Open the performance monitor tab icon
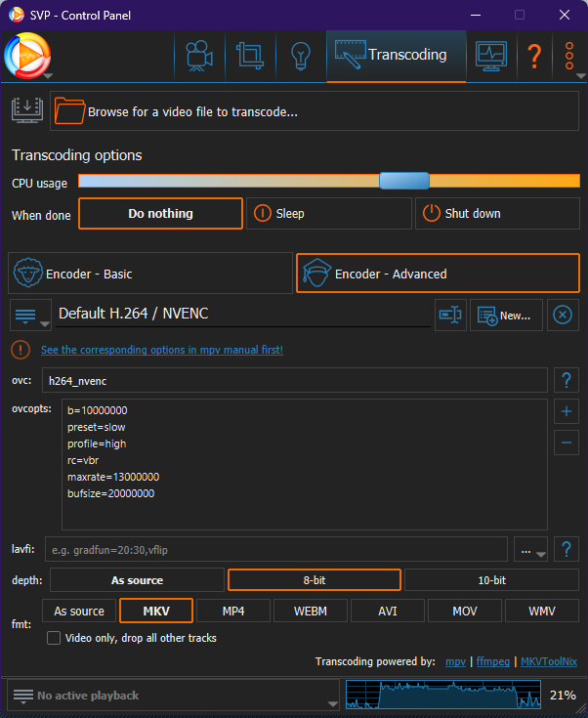 point(490,56)
